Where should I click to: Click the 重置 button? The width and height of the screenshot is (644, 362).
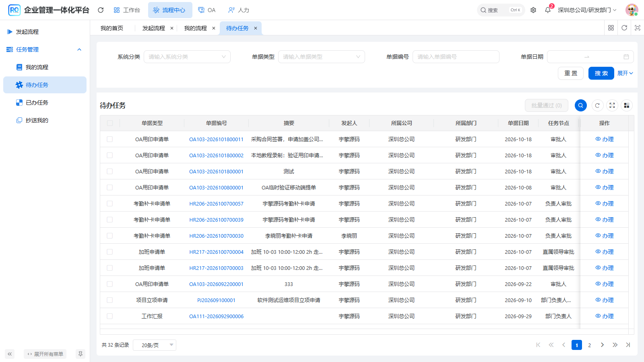pos(571,73)
